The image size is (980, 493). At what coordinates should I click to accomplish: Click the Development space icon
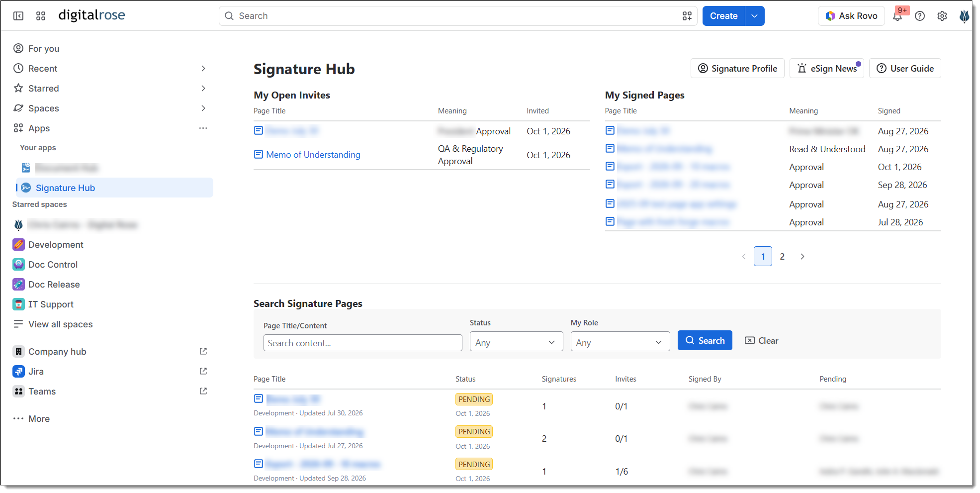[x=18, y=244]
